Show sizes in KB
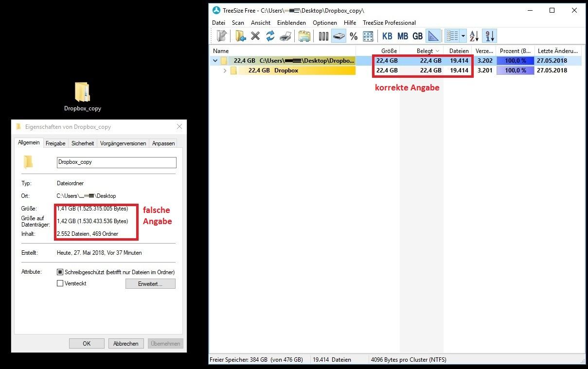 point(387,35)
